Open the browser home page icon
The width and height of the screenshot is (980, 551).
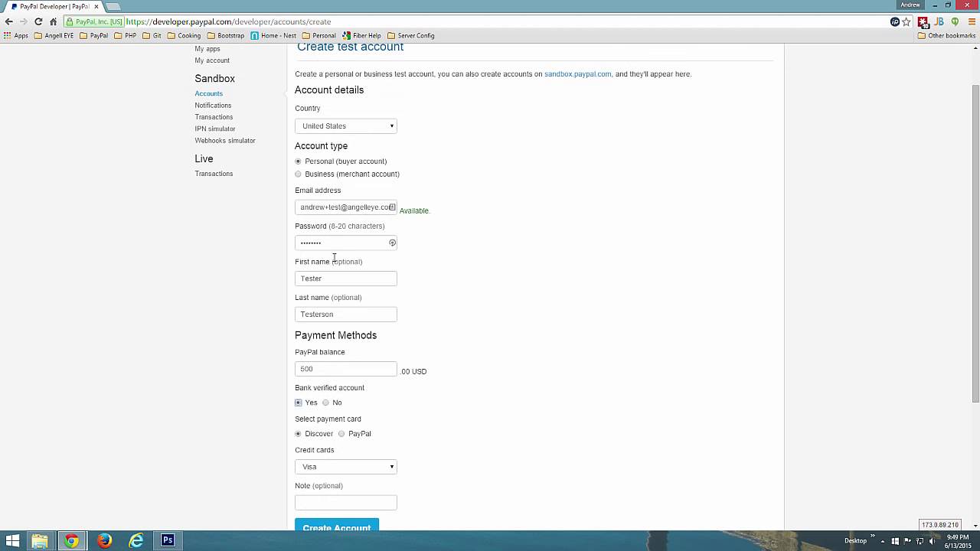pyautogui.click(x=53, y=21)
